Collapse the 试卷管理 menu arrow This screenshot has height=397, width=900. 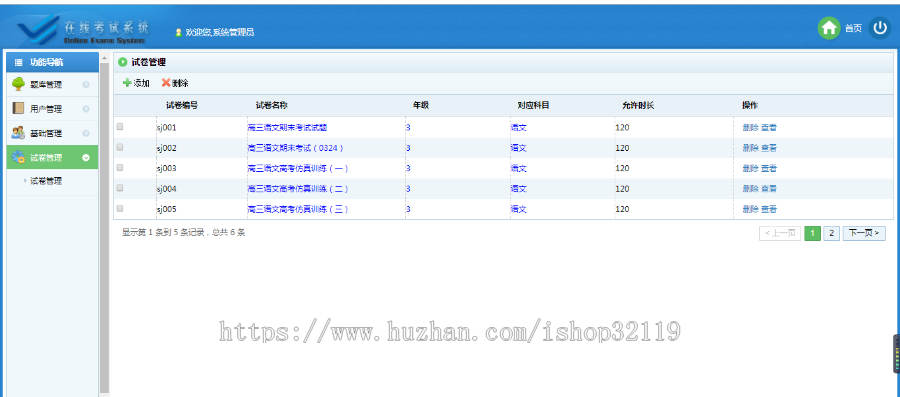86,158
